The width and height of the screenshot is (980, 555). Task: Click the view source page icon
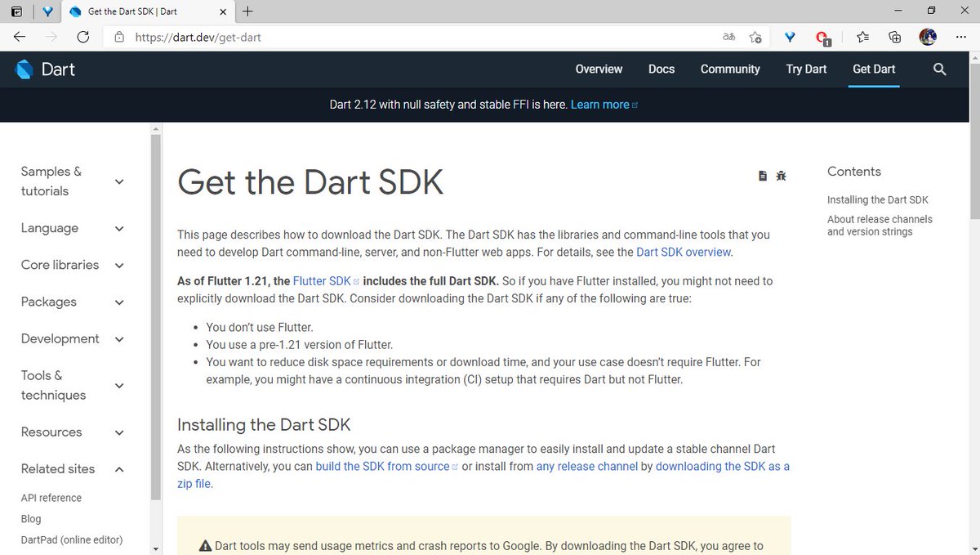[x=763, y=175]
